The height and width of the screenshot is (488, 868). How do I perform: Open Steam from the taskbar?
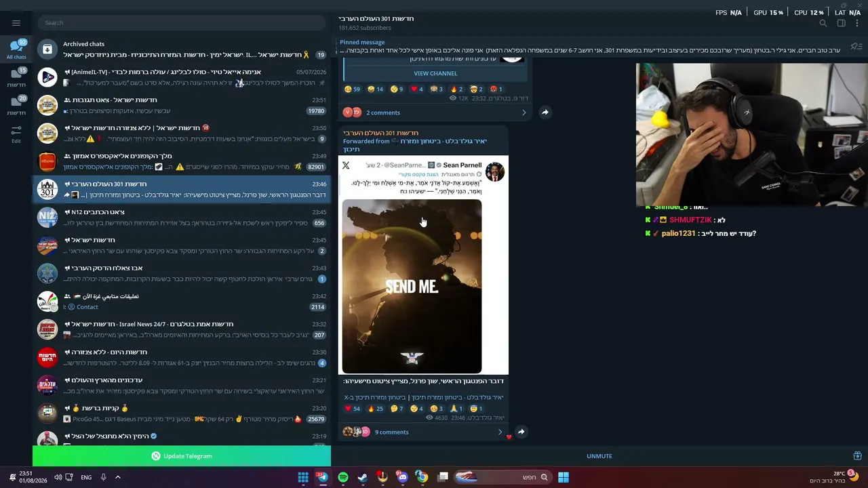[x=362, y=477]
